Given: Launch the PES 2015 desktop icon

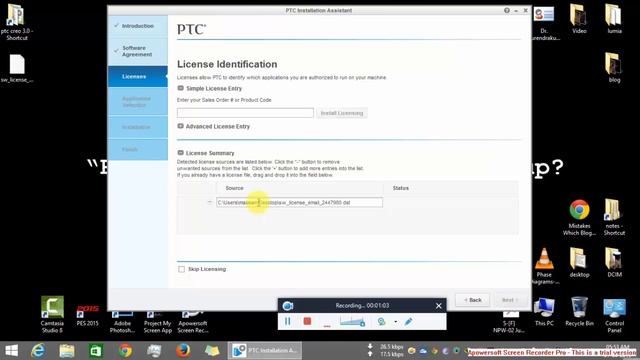Looking at the screenshot, I should 87,315.
